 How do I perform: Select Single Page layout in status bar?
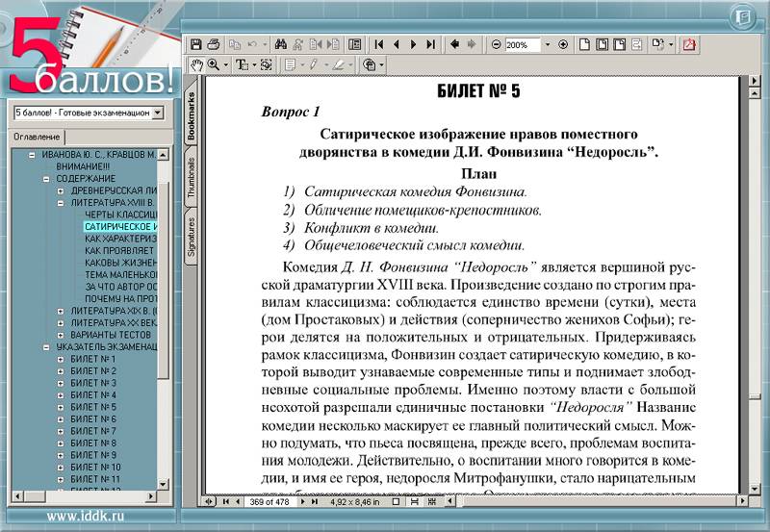(396, 502)
